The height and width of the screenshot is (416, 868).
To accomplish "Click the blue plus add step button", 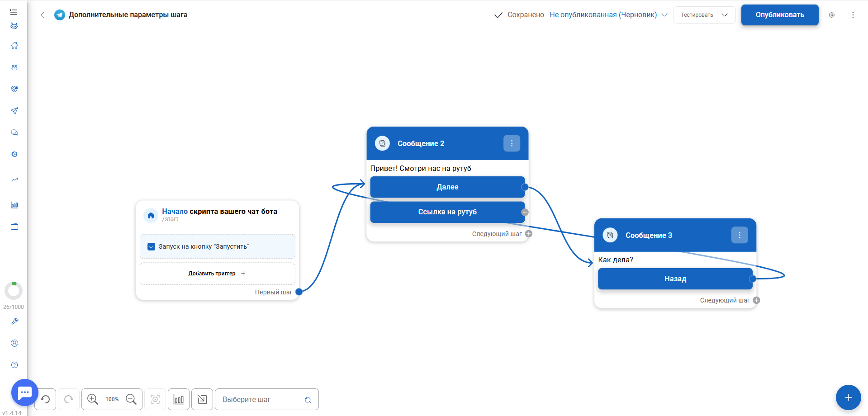I will 848,397.
